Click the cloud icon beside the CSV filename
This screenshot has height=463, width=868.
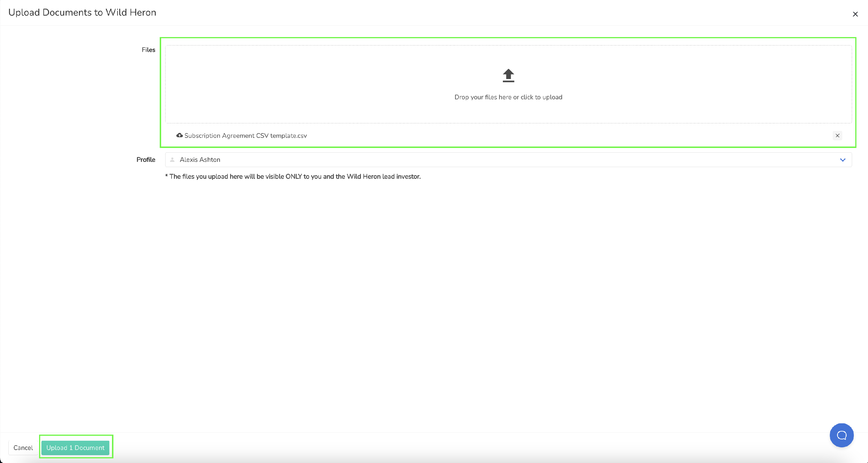180,135
